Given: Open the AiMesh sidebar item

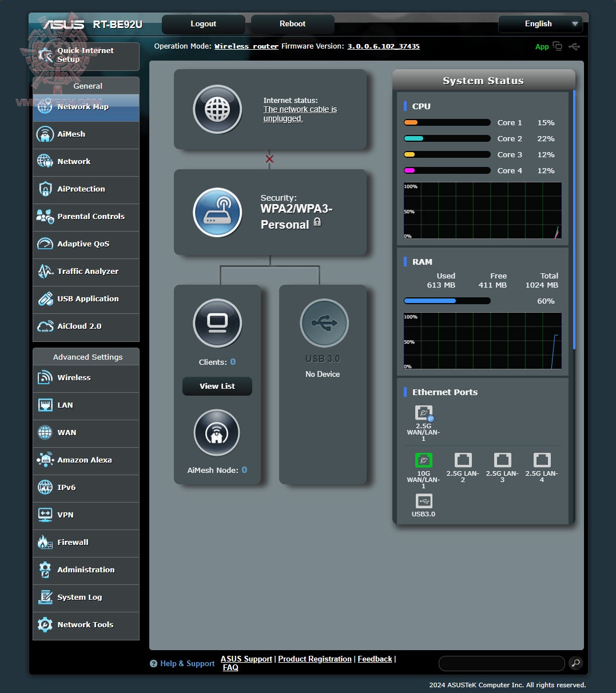Looking at the screenshot, I should 86,135.
